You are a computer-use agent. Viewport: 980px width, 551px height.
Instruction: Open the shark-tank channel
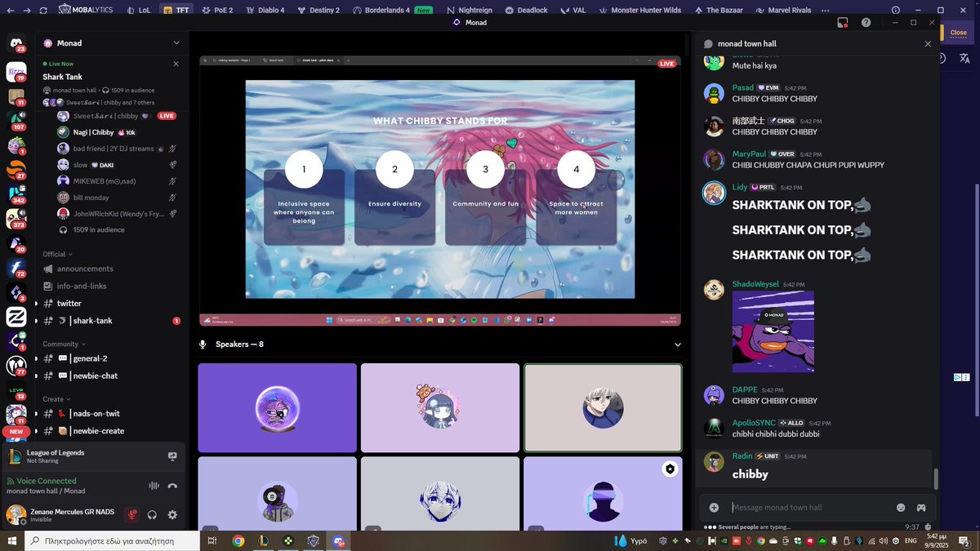tap(113, 321)
